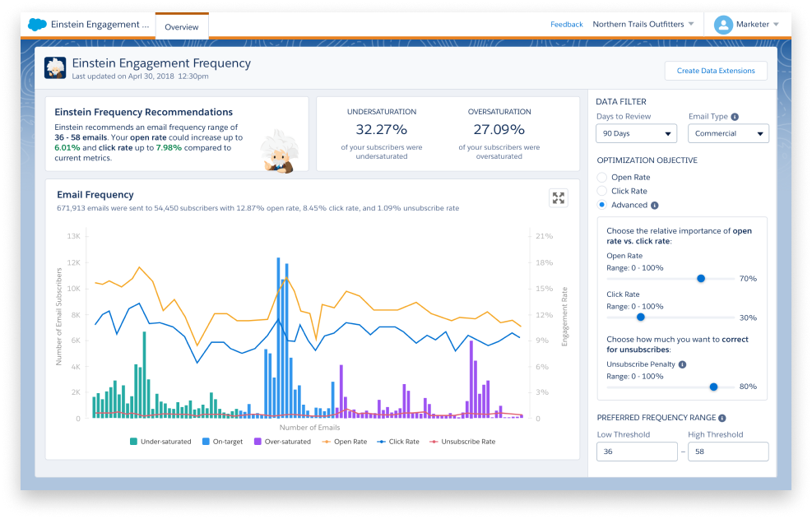Image resolution: width=812 pixels, height=519 pixels.
Task: Click the Last updated timestamp text
Action: click(x=141, y=76)
